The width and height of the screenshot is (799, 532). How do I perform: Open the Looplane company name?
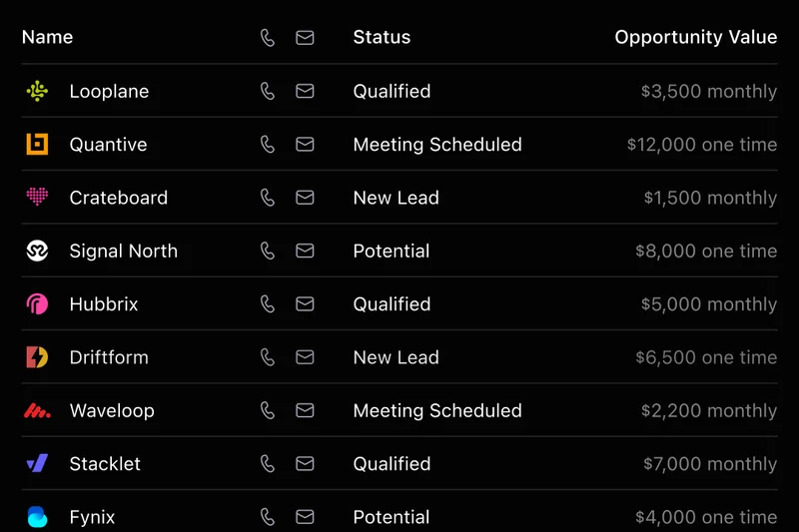coord(109,91)
